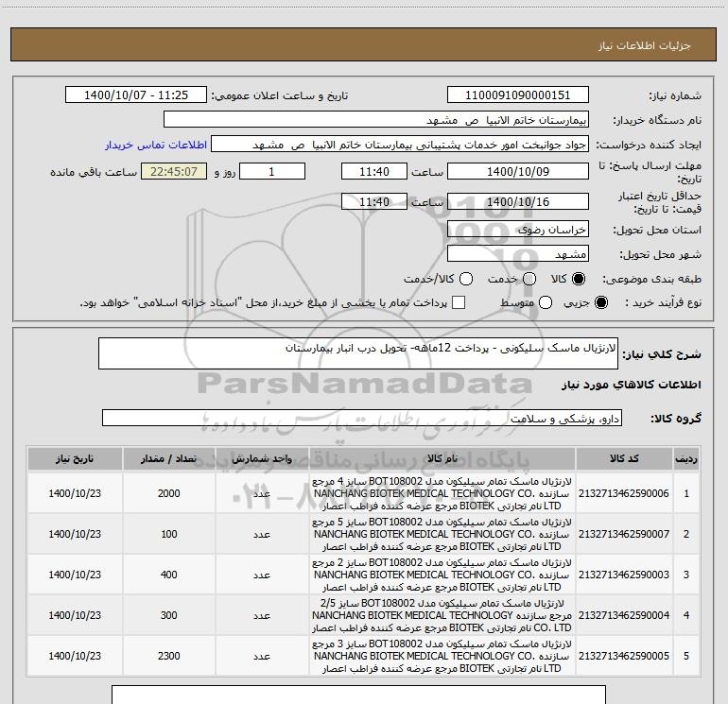The width and height of the screenshot is (728, 704).
Task: Click quantity 2300 in row 5
Action: (169, 656)
